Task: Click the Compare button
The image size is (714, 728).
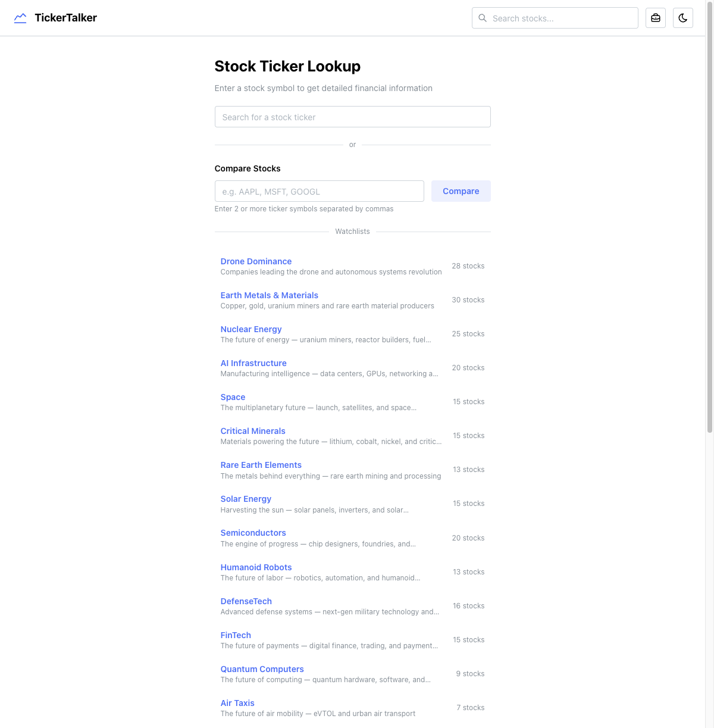Action: point(461,191)
